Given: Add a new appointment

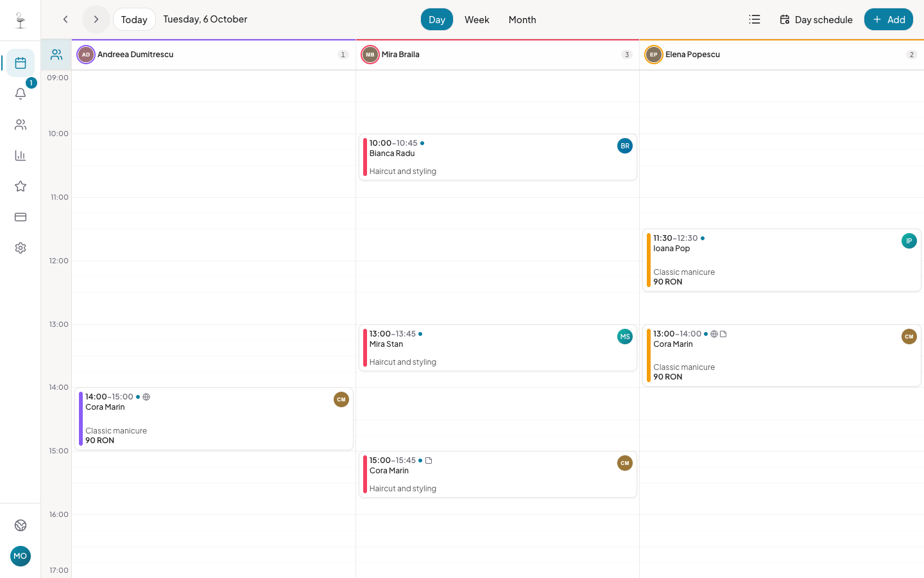Looking at the screenshot, I should coord(889,19).
